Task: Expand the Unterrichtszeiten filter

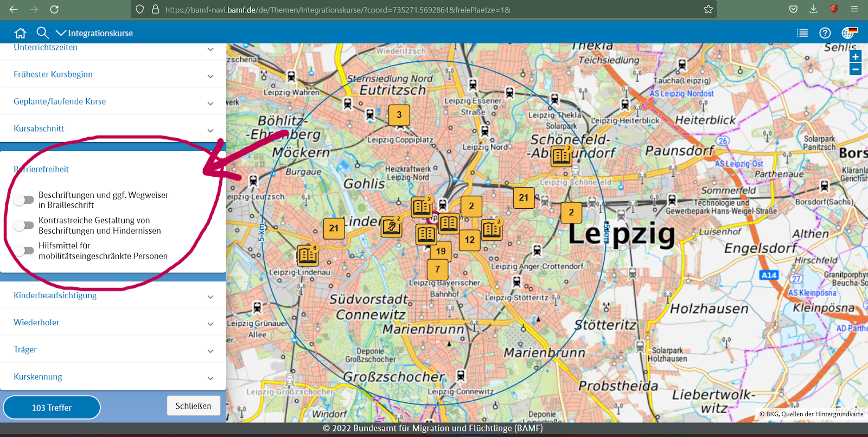Action: pos(113,49)
